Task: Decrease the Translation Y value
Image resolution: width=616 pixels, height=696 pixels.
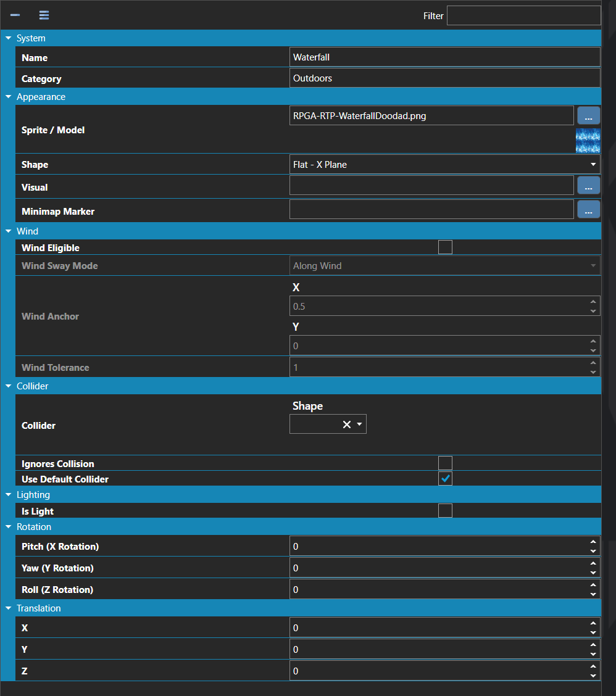Action: 593,654
